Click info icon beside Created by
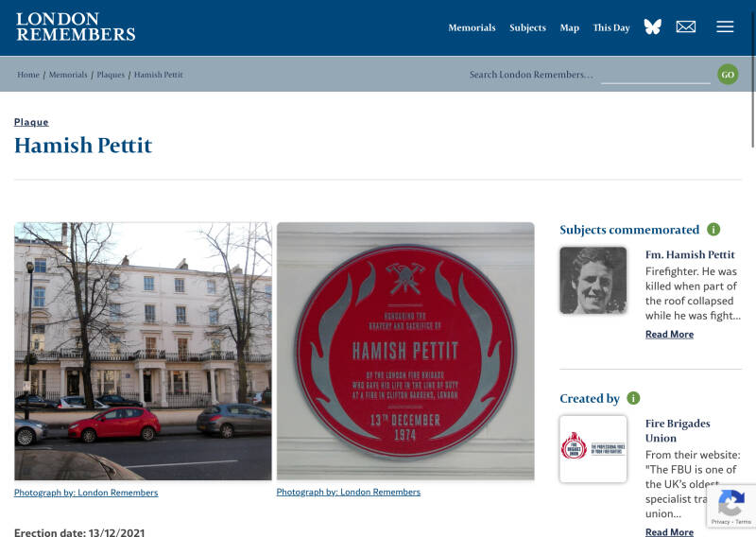 [x=633, y=399]
